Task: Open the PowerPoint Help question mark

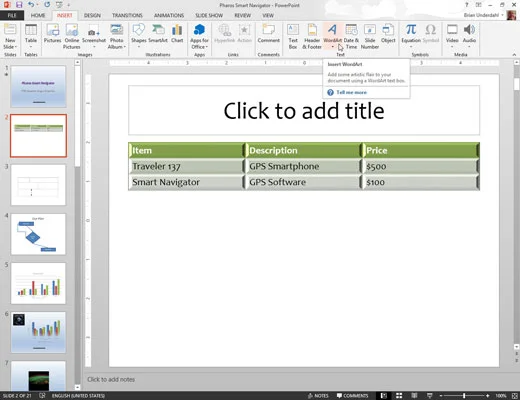Action: [x=467, y=5]
